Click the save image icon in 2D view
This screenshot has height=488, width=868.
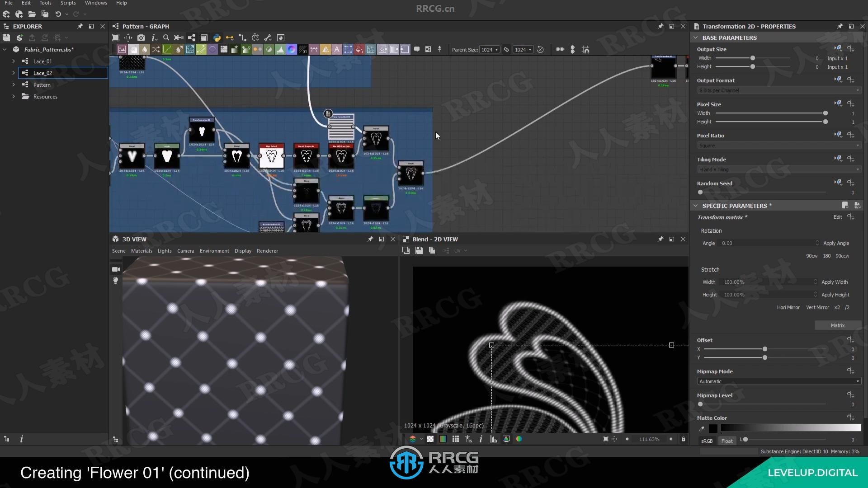[419, 250]
